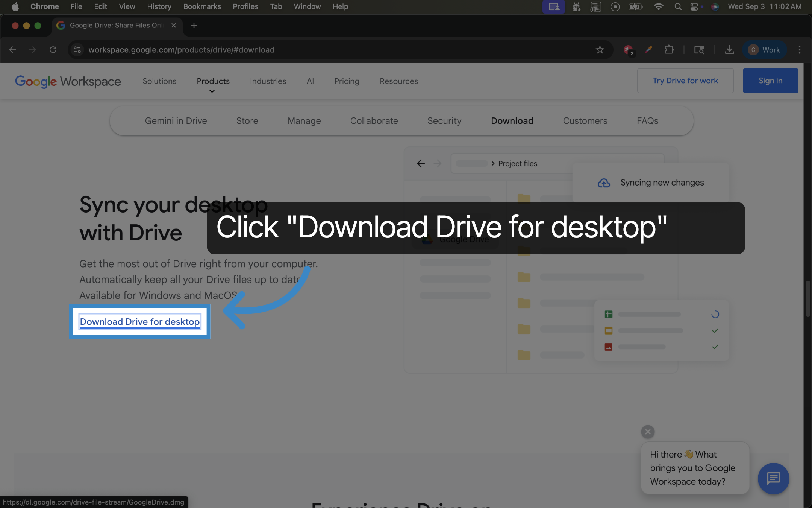The image size is (812, 508).
Task: Open the Edit menu
Action: (x=100, y=6)
